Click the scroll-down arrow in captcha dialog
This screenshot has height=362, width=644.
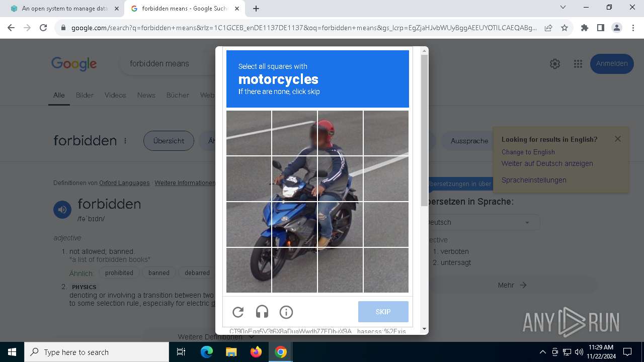click(424, 329)
